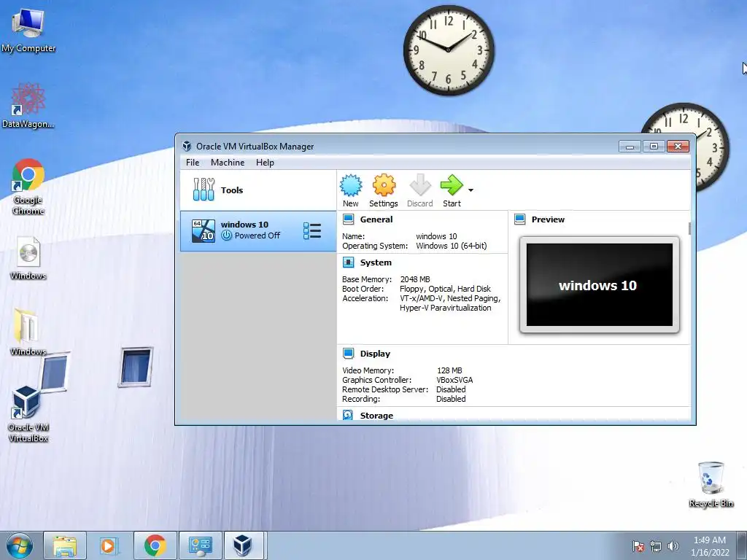The image size is (747, 560).
Task: Open the General section header link
Action: click(376, 219)
